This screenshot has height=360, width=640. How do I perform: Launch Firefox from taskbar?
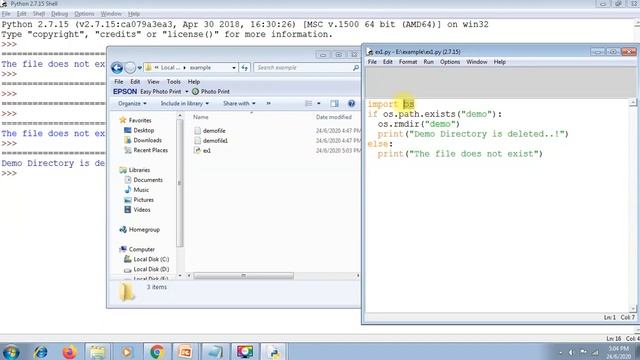[69, 352]
